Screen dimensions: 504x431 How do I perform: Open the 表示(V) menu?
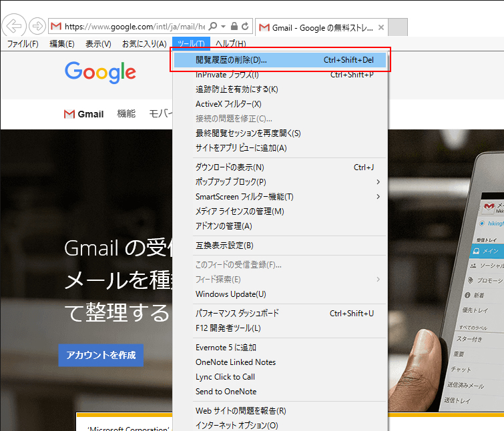(x=98, y=43)
